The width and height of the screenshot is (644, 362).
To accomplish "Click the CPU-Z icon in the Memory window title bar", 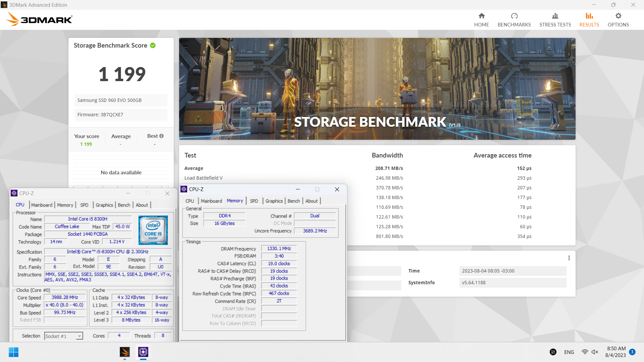I will 184,189.
